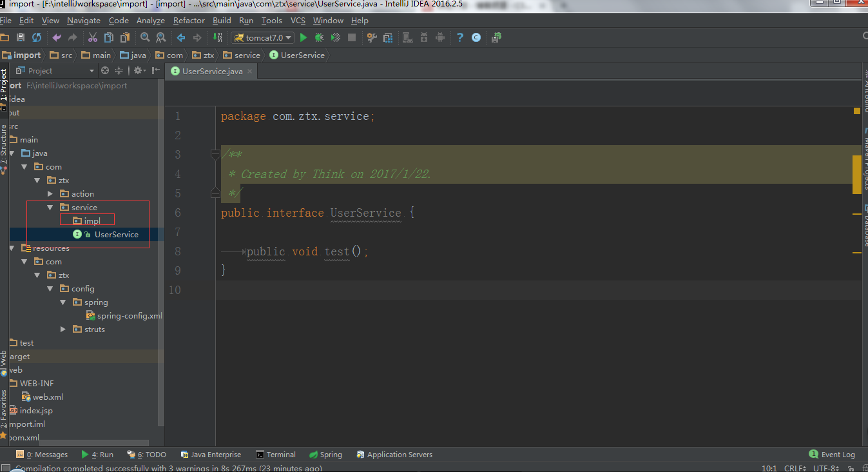The image size is (868, 472).
Task: Fold the Javadoc comment at line 3
Action: point(215,154)
